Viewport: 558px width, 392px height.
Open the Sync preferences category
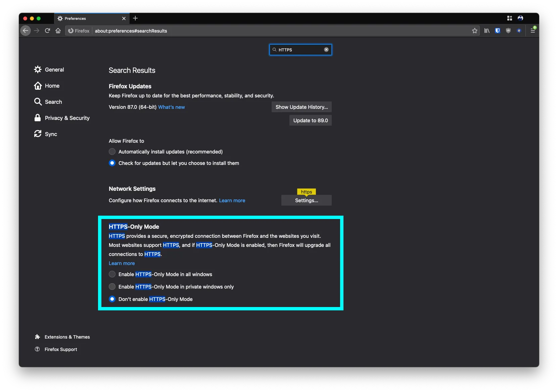point(46,134)
